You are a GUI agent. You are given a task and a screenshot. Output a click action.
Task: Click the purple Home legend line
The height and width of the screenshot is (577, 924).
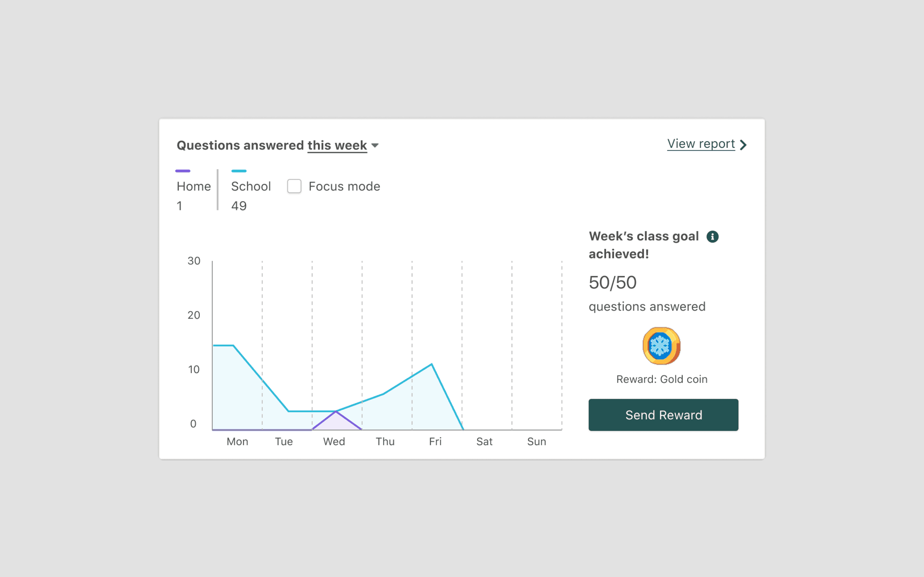click(183, 171)
